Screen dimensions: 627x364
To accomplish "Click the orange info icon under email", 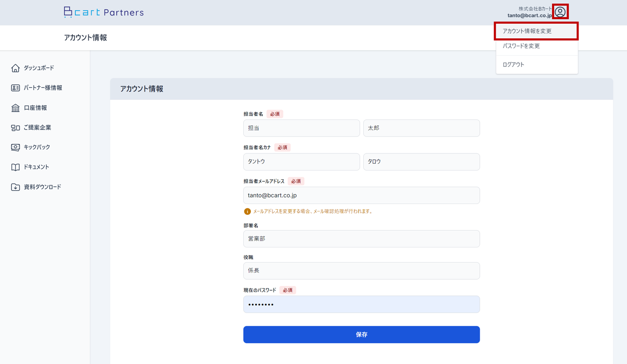I will coord(247,211).
